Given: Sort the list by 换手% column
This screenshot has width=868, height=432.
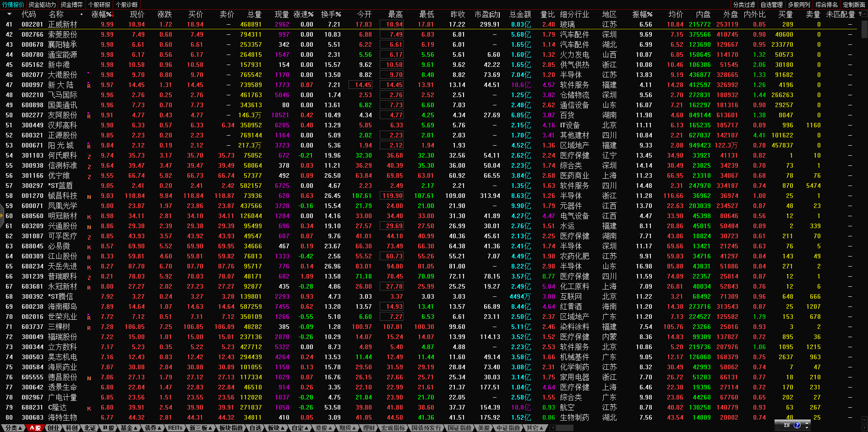Looking at the screenshot, I should (x=331, y=15).
